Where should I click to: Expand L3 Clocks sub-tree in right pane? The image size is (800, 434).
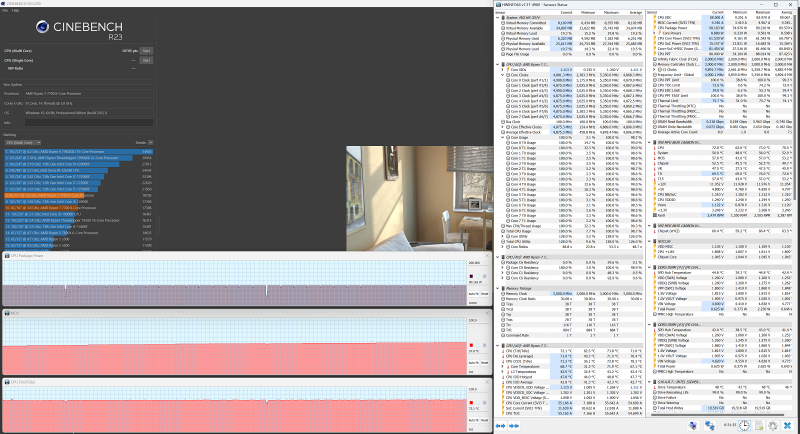655,69
